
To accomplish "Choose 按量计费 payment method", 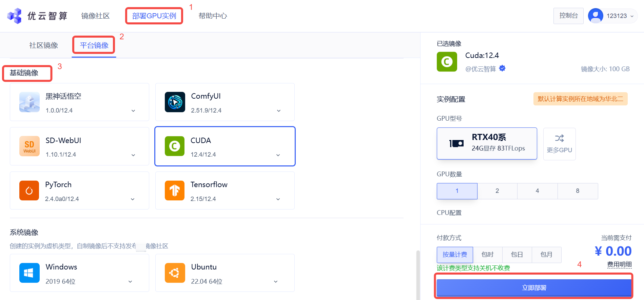I will (455, 255).
